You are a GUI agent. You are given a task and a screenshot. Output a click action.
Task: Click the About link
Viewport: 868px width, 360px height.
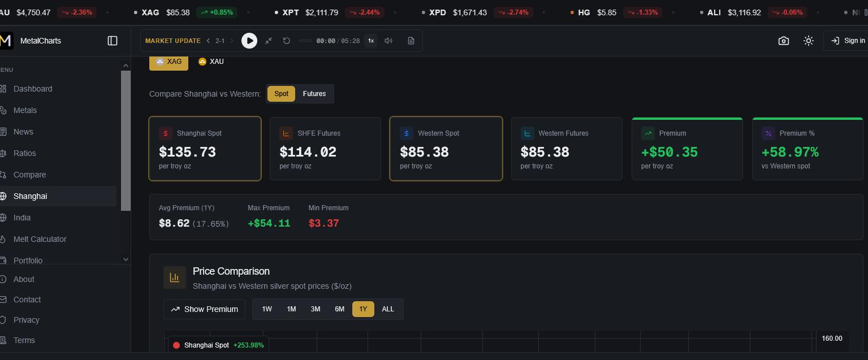(x=24, y=279)
